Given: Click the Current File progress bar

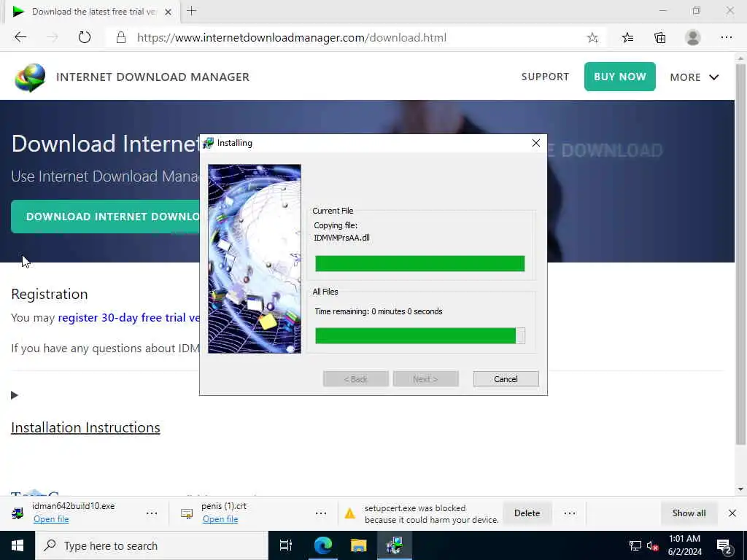Looking at the screenshot, I should coord(419,263).
